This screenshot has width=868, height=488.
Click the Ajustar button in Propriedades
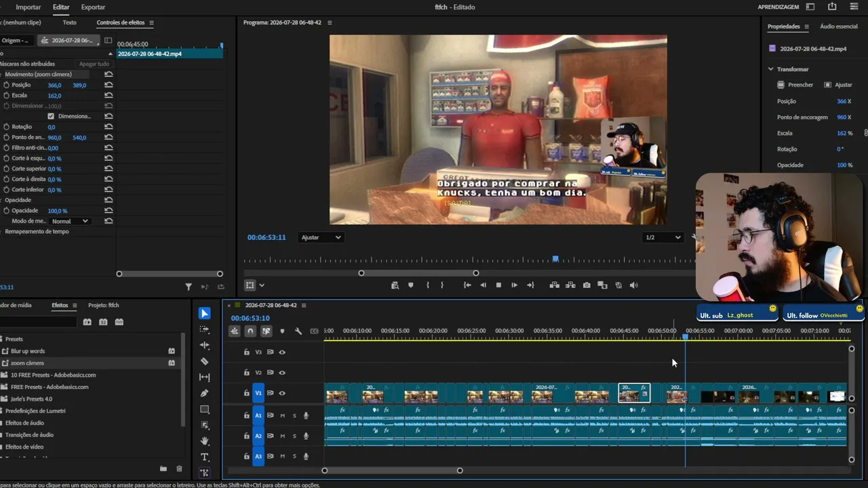[838, 85]
